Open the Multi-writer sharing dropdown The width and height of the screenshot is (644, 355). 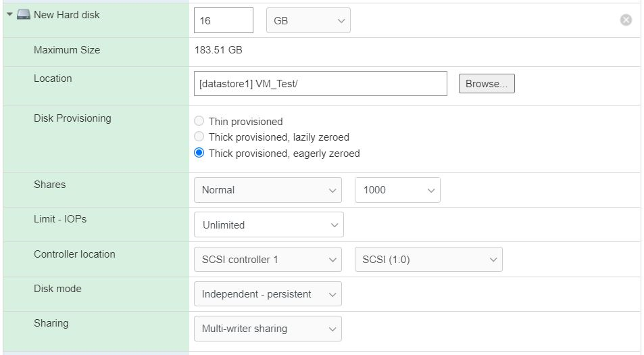click(x=268, y=329)
